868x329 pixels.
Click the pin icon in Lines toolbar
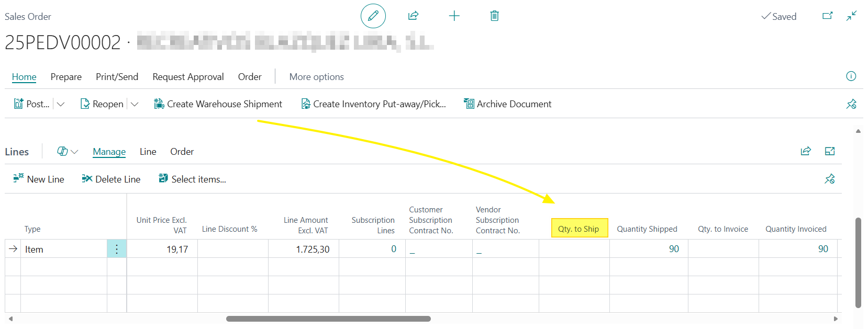click(830, 179)
